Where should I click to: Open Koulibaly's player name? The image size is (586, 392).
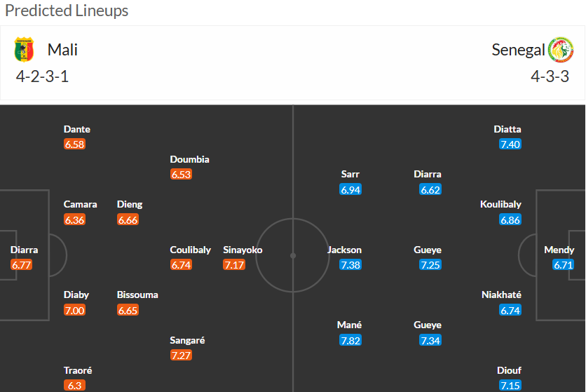coord(500,204)
